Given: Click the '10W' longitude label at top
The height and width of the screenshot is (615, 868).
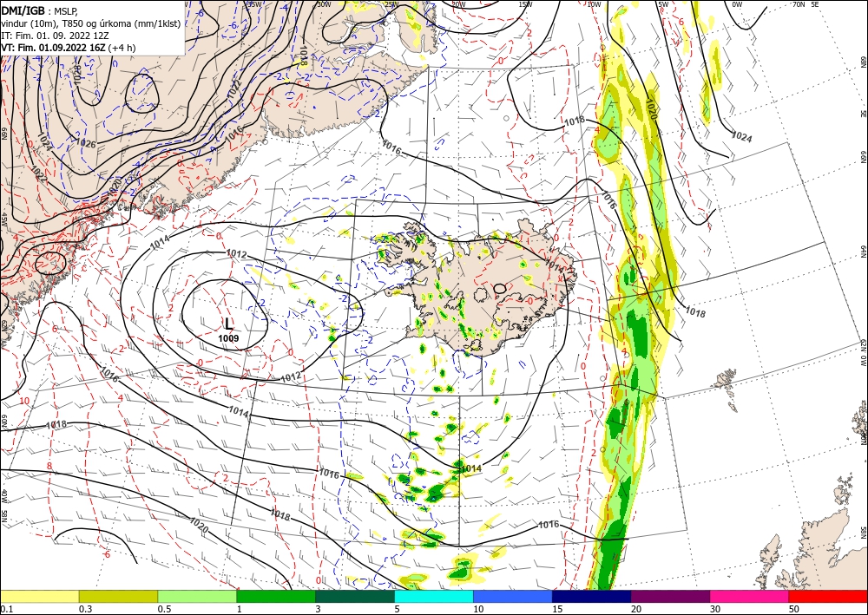Looking at the screenshot, I should pyautogui.click(x=594, y=4).
